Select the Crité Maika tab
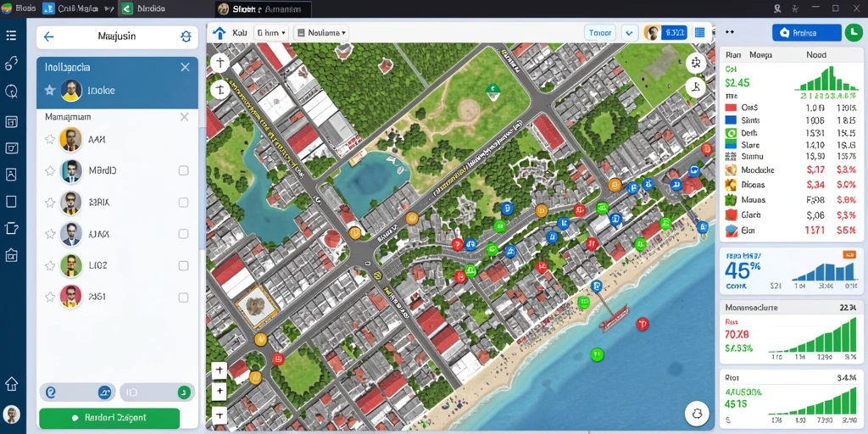The image size is (868, 434). point(77,8)
